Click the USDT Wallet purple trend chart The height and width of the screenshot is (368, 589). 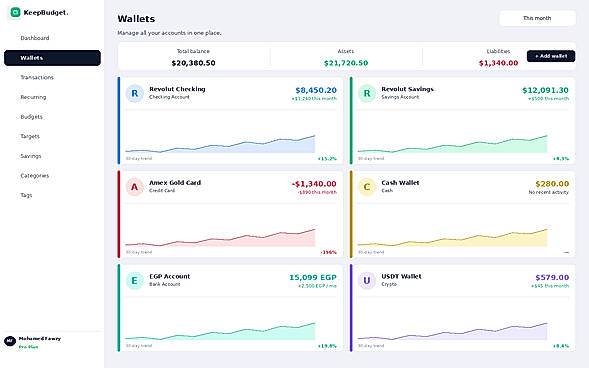[x=452, y=331]
